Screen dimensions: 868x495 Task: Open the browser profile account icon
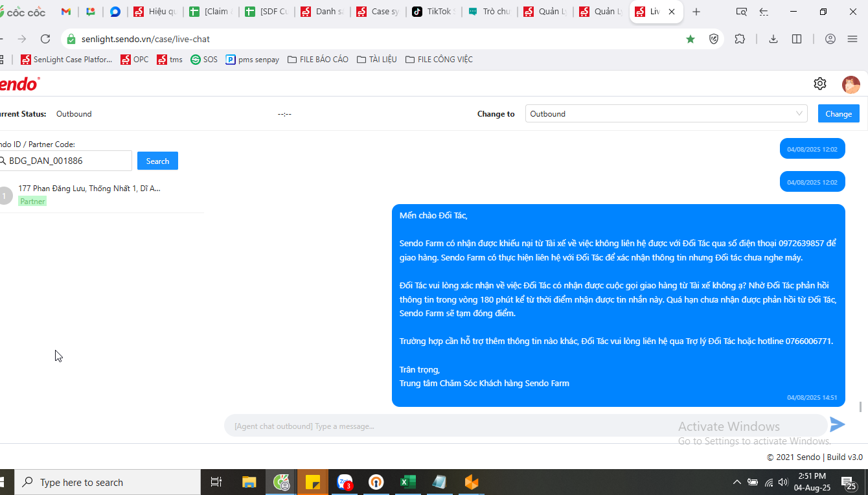click(830, 39)
